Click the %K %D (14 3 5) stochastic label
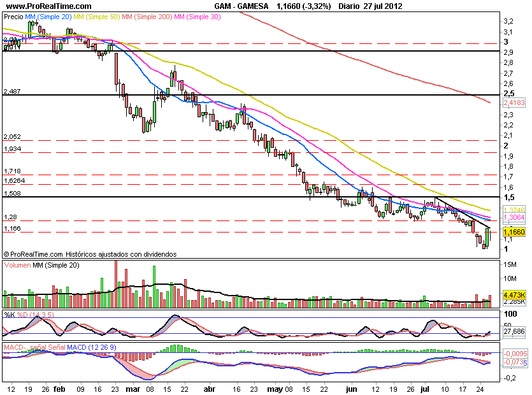Viewport: 532px width, 395px height. [29, 315]
